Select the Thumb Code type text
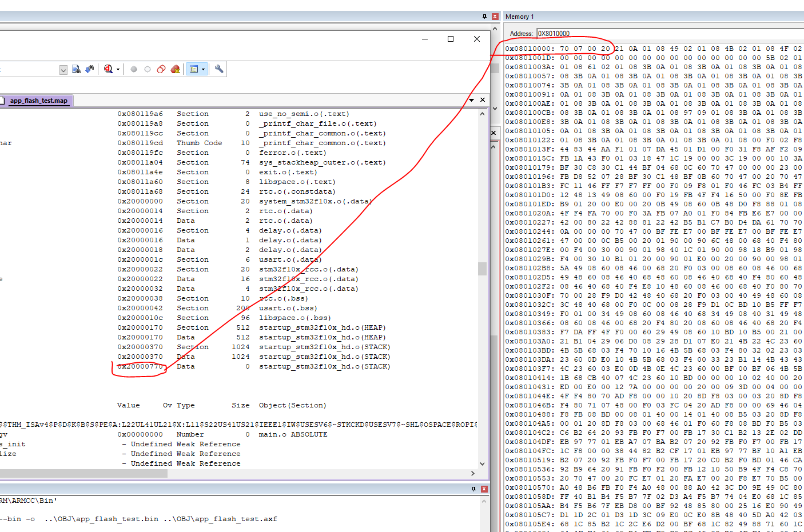The image size is (804, 532). coord(199,143)
